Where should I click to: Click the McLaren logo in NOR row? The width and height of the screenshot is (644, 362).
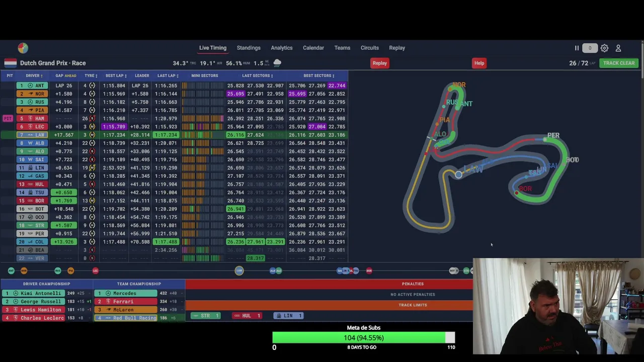click(30, 94)
